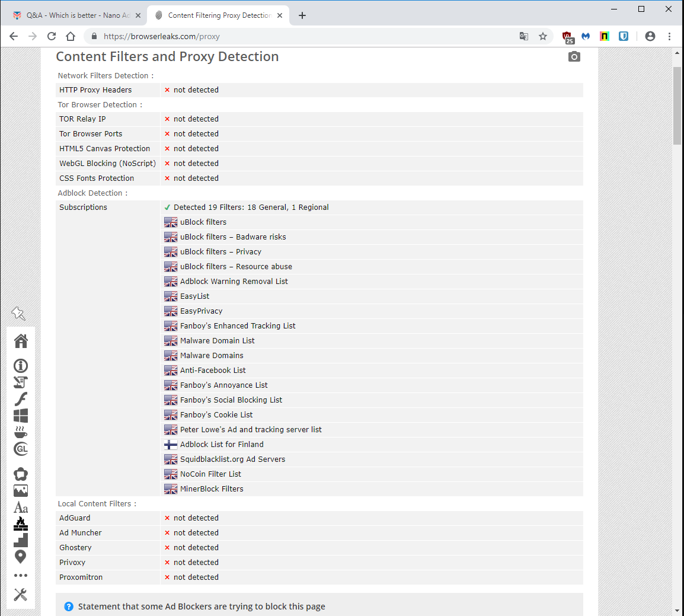Screen dimensions: 684x616
Task: Click the blue question mark help icon
Action: (x=69, y=607)
